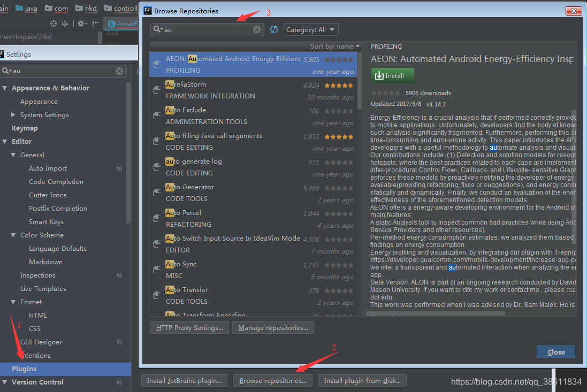Click the description horizontal scrollbar
Screen dimensions: 587x392
[x=436, y=313]
